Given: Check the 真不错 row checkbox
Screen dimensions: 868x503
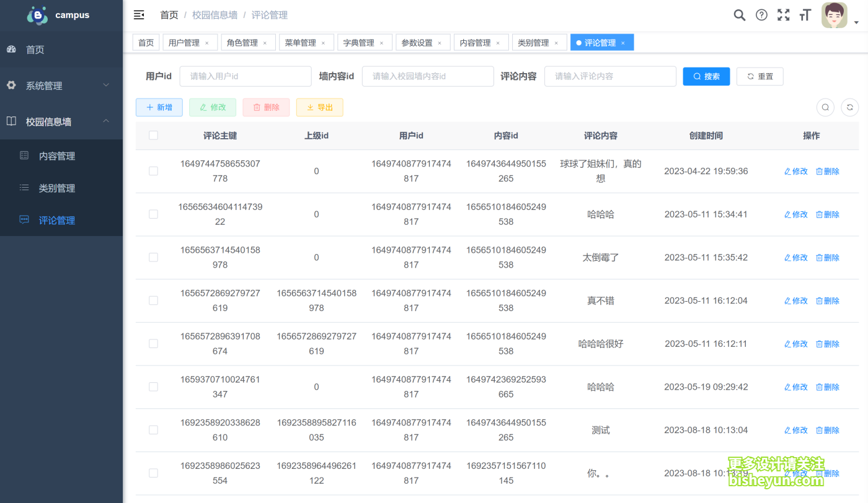Looking at the screenshot, I should click(x=153, y=300).
